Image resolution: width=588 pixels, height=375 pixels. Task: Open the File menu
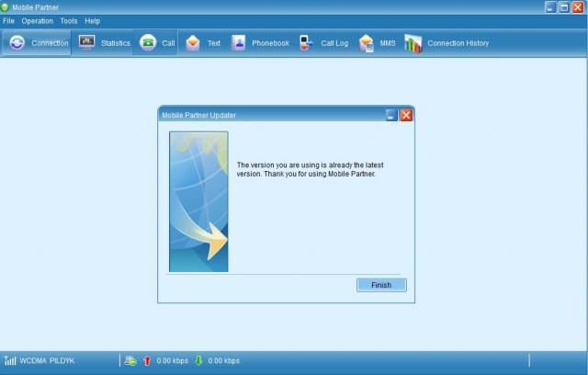(8, 20)
